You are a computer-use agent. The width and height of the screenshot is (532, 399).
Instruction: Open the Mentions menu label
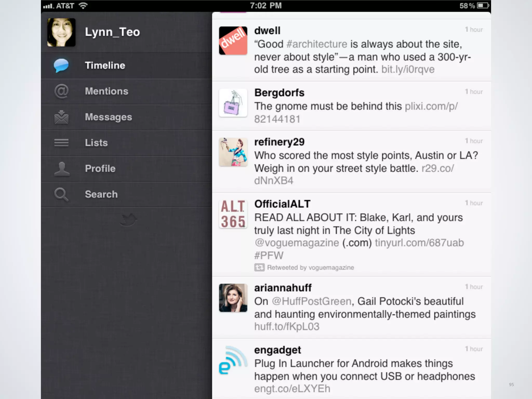(x=107, y=91)
